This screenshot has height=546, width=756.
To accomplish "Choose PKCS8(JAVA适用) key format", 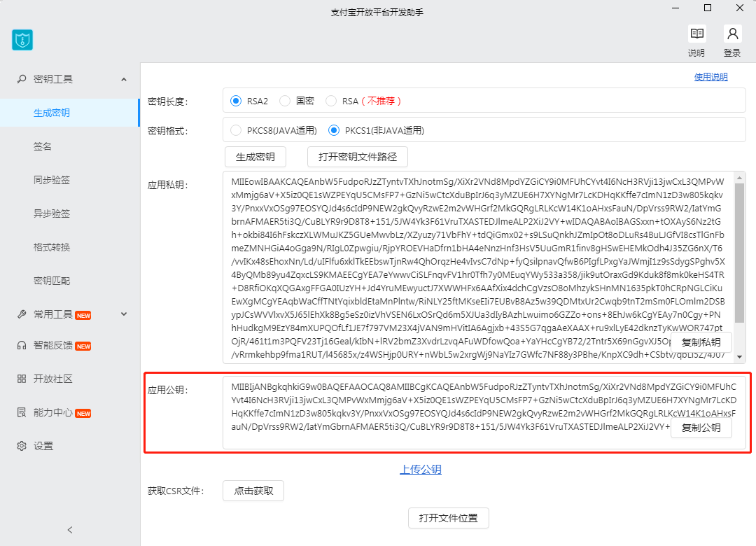I will coord(236,130).
